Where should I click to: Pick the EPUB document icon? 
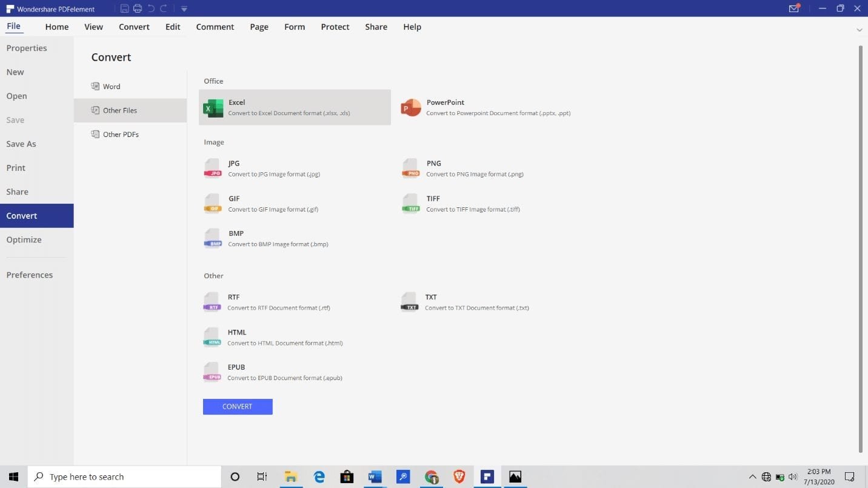(212, 372)
